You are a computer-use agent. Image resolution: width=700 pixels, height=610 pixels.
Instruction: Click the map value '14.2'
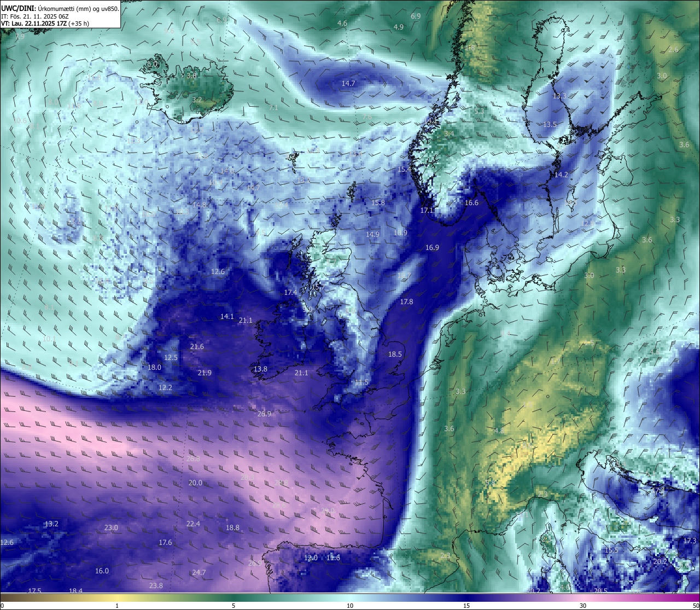pyautogui.click(x=562, y=175)
